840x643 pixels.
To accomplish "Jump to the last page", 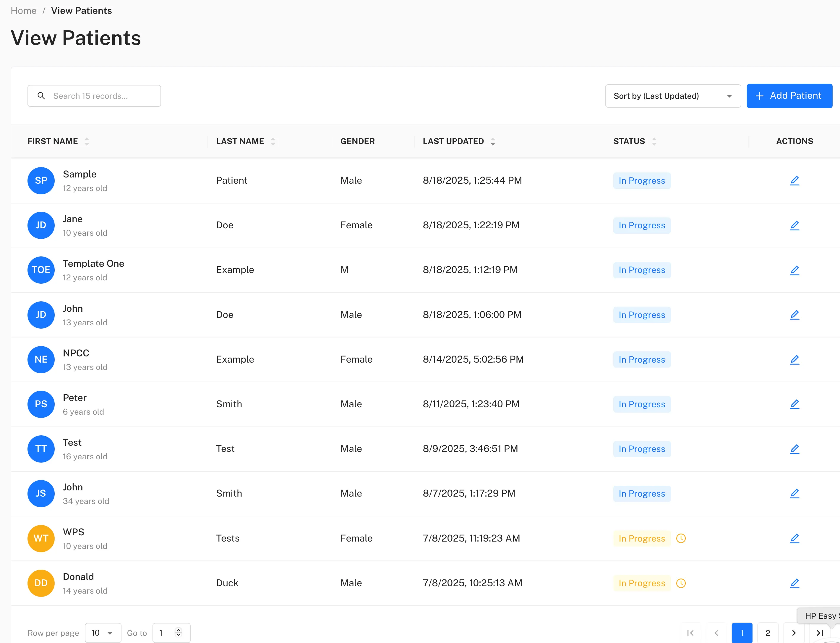I will click(x=820, y=633).
